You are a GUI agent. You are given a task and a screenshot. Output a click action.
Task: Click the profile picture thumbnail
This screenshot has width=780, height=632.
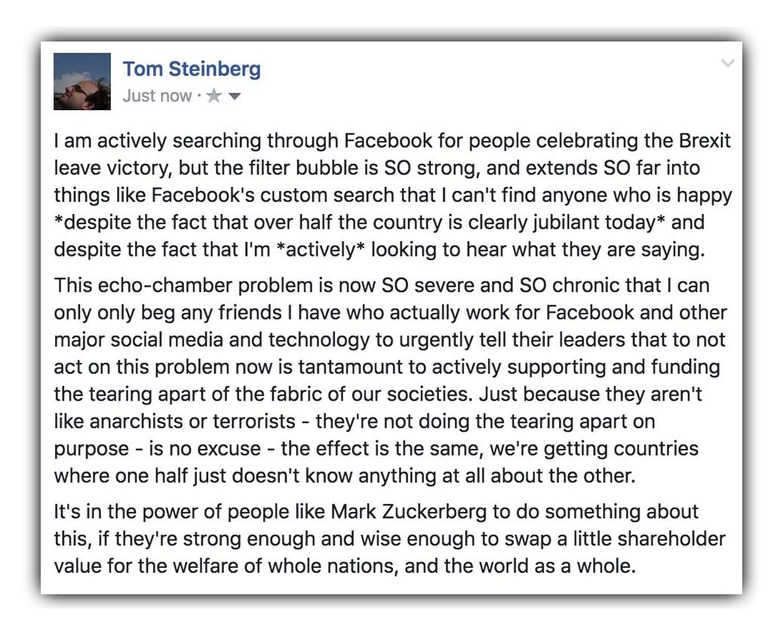(81, 81)
